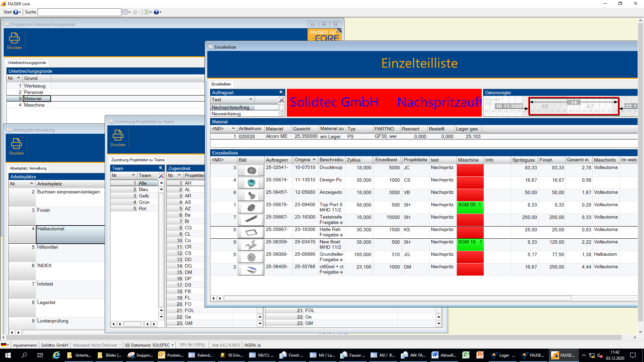Open the favorites star toolbar icon
Image resolution: width=644 pixels, height=362 pixels.
(136, 12)
